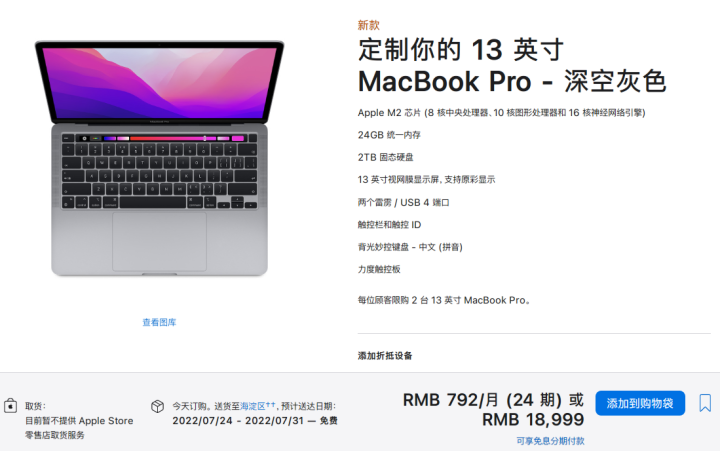Click the 新款 label

click(x=369, y=25)
